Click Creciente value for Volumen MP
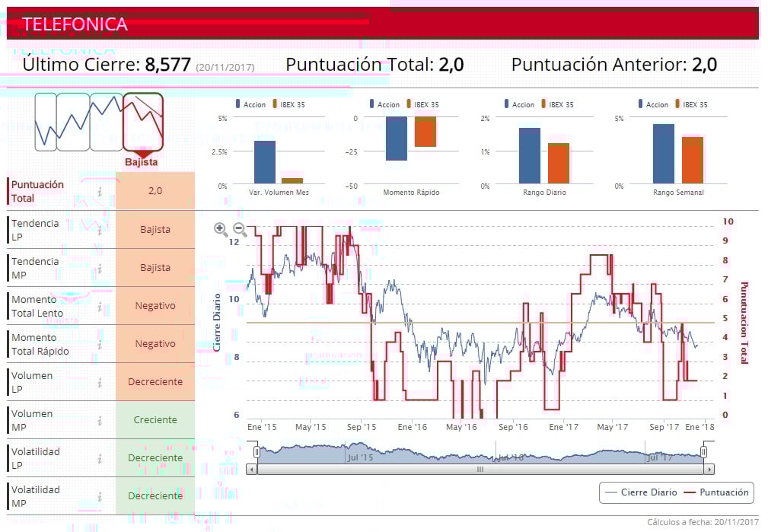 155,420
